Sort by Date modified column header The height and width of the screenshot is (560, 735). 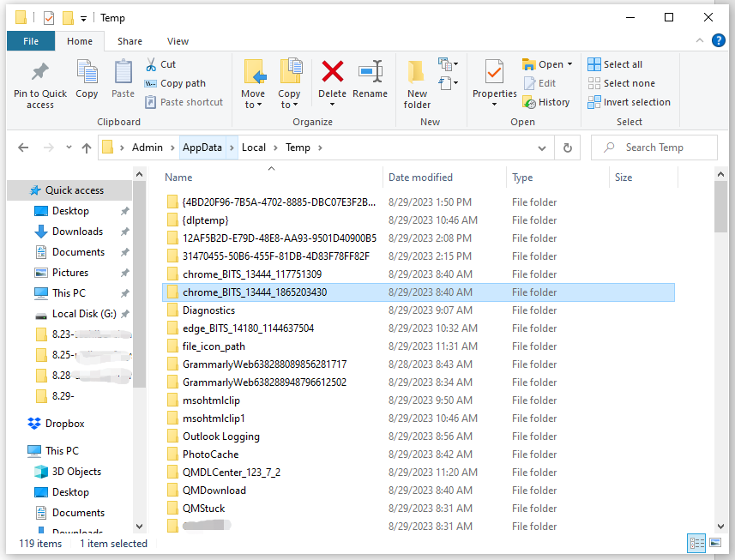420,178
